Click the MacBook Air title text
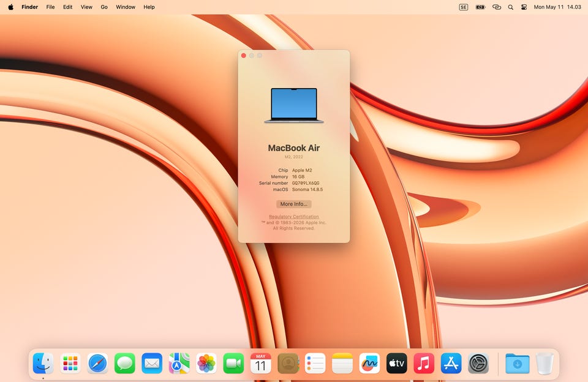The width and height of the screenshot is (588, 382). point(293,148)
